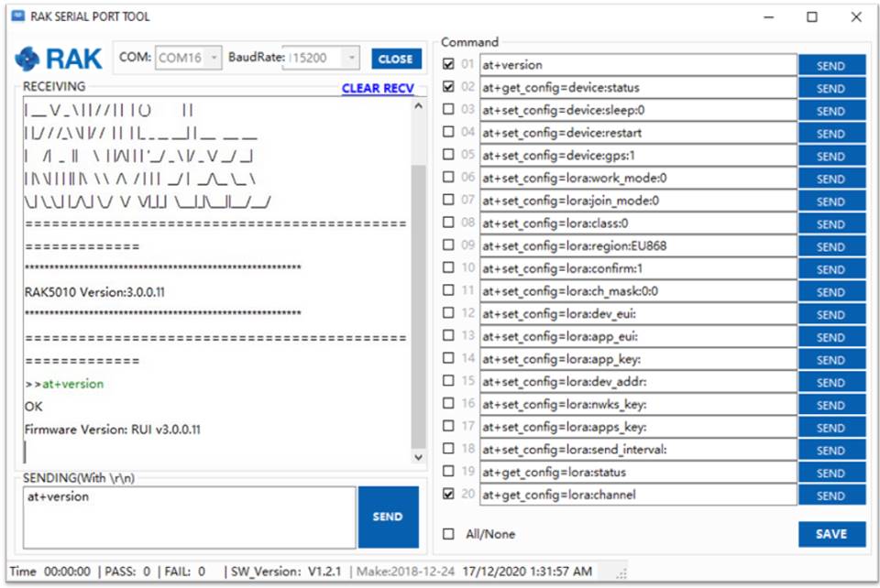The width and height of the screenshot is (880, 588).
Task: Focus the at+set_config=device:sleep:0 command field
Action: pyautogui.click(x=638, y=110)
